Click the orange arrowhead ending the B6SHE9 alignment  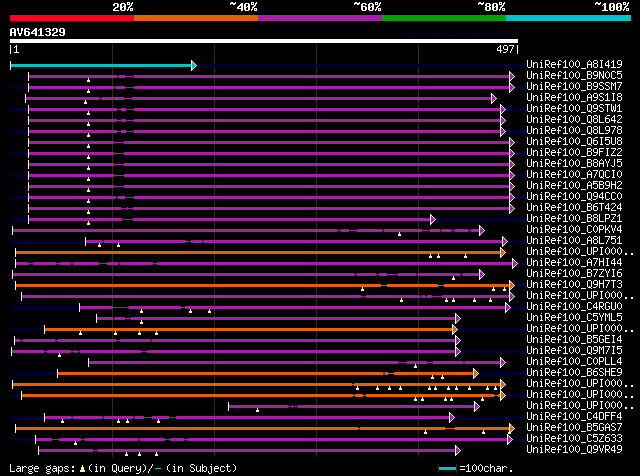[x=476, y=373]
